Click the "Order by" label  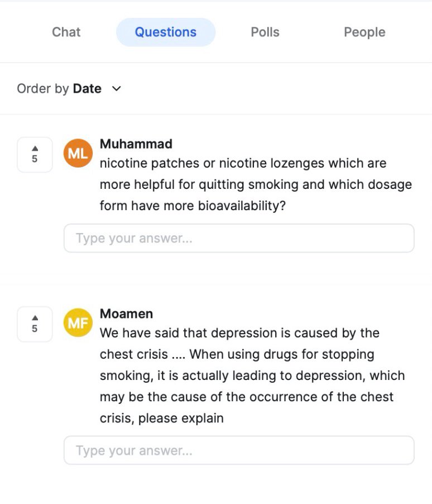42,89
